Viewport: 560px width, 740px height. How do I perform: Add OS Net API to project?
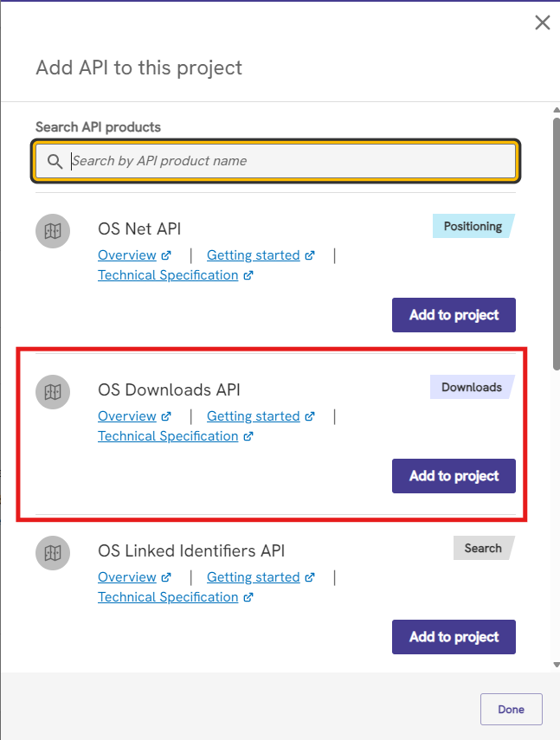coord(454,315)
